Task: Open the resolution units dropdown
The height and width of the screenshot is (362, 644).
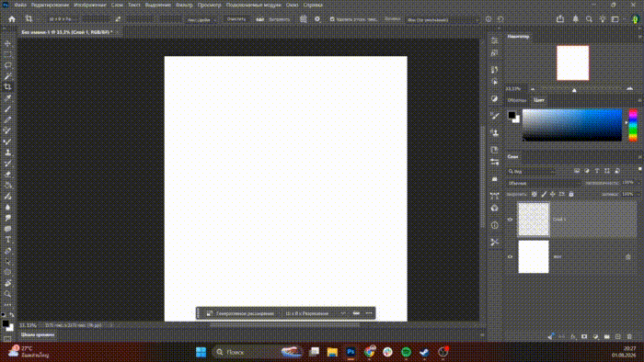Action: coord(201,19)
